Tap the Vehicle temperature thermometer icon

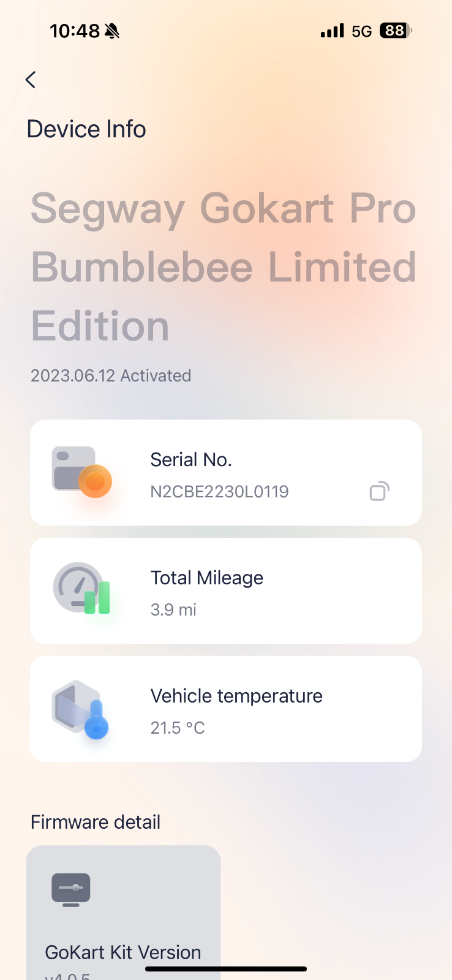81,709
